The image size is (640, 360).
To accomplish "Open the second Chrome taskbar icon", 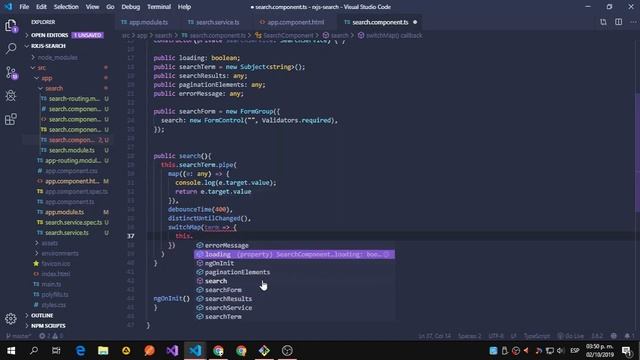I will click(x=241, y=351).
